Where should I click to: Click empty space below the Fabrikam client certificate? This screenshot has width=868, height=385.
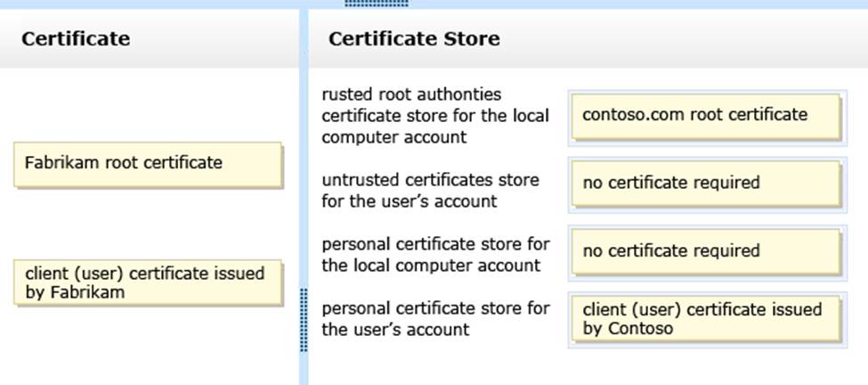point(148,348)
